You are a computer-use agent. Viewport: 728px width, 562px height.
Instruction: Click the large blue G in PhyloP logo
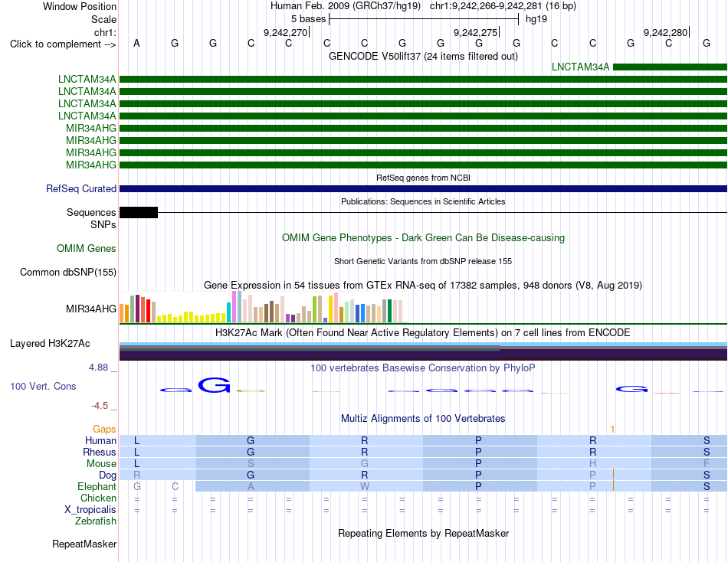pyautogui.click(x=214, y=385)
